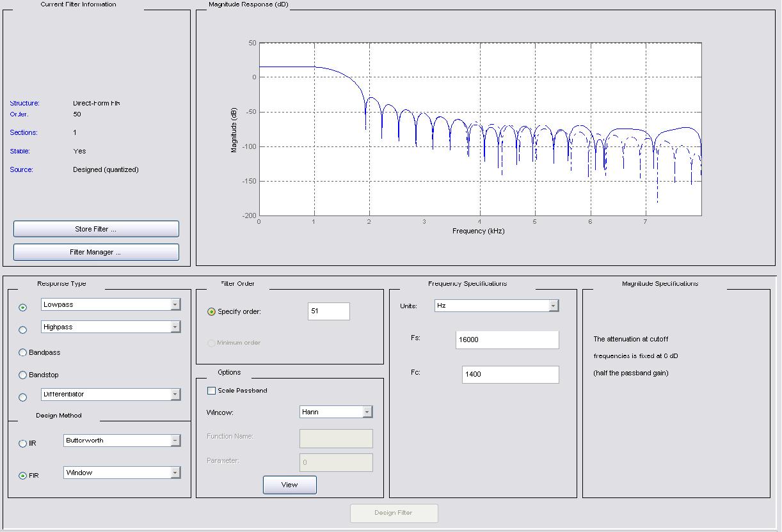
Task: Enable the Specify order option
Action: point(211,311)
